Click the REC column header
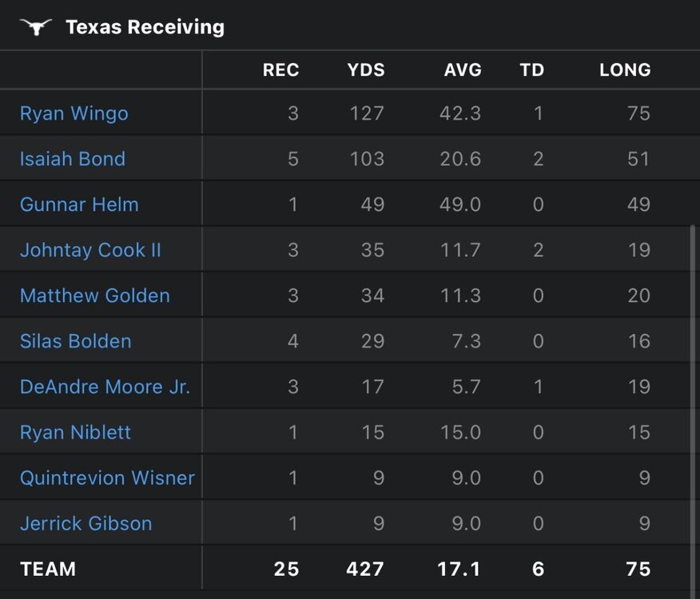This screenshot has width=700, height=599. tap(280, 70)
